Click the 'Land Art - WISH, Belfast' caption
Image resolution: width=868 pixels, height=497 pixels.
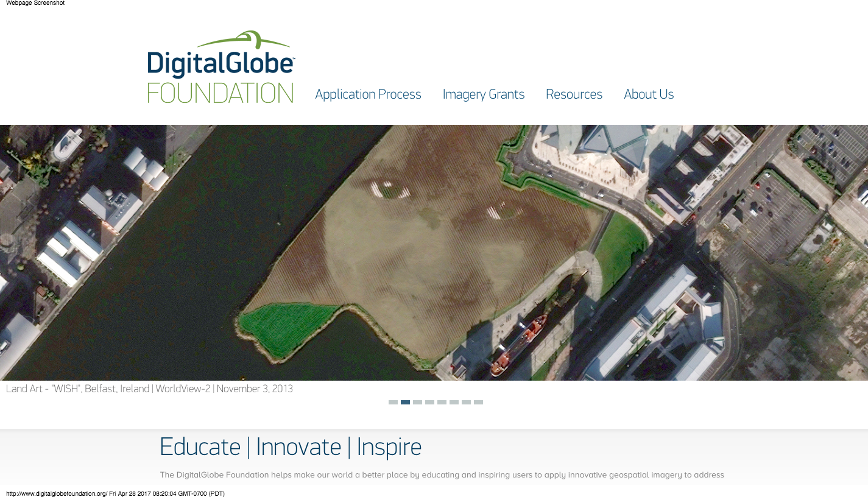pos(149,389)
